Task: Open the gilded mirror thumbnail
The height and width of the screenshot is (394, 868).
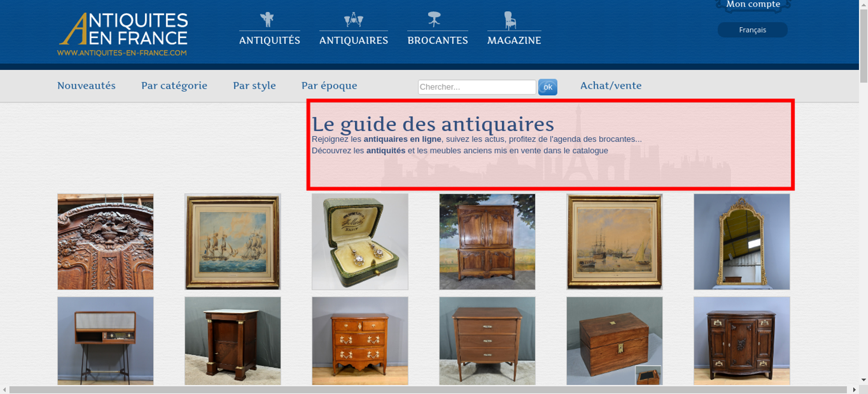Action: (x=742, y=242)
